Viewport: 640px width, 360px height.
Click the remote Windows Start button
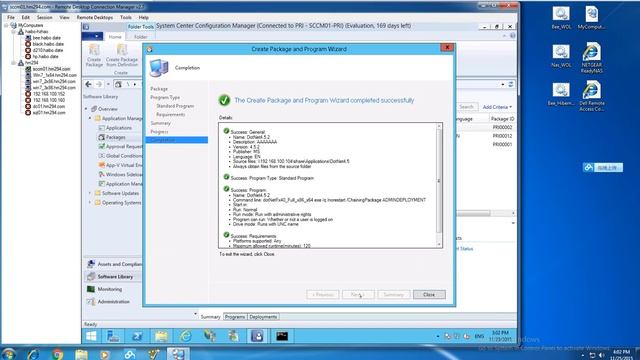point(91,336)
